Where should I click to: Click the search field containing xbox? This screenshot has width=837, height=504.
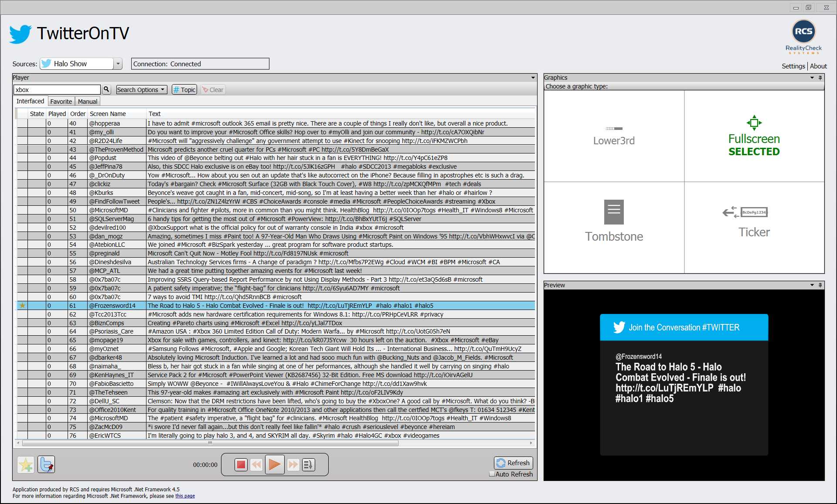(57, 89)
